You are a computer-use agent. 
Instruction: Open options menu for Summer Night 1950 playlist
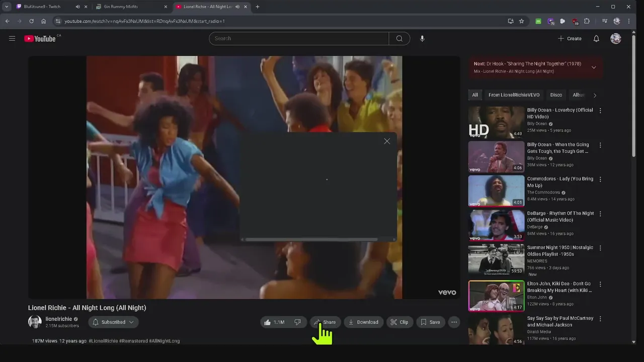600,248
